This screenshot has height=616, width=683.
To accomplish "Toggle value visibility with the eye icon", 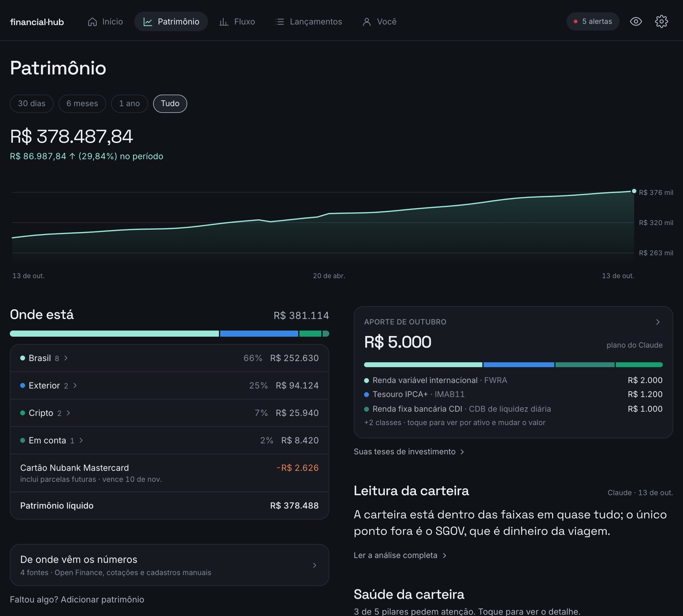I will click(x=636, y=21).
